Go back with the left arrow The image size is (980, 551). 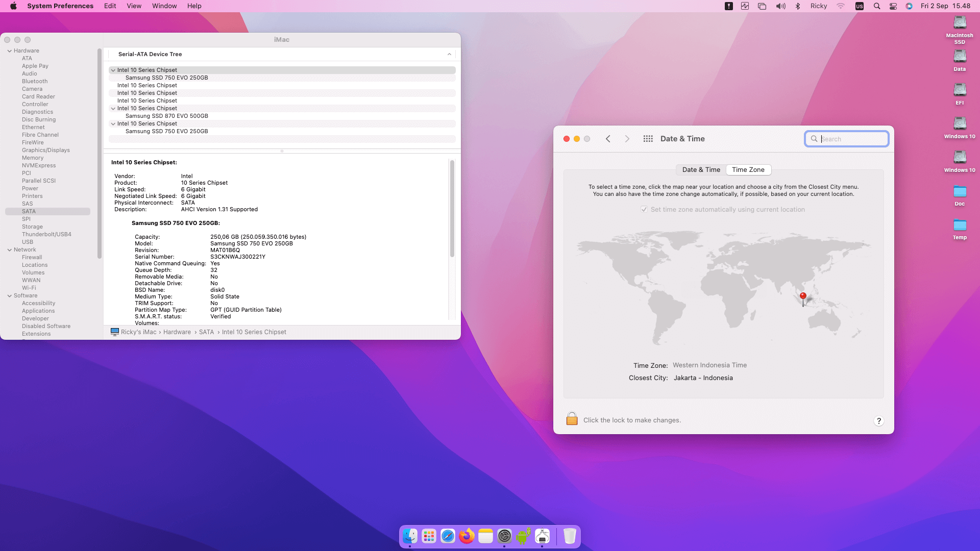pyautogui.click(x=608, y=139)
